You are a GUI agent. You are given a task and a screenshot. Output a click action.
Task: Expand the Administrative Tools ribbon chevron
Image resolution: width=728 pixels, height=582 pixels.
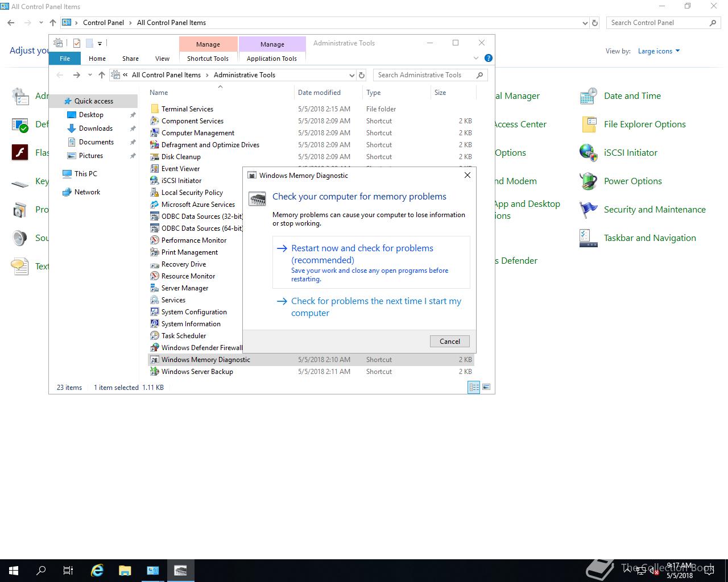(476, 58)
